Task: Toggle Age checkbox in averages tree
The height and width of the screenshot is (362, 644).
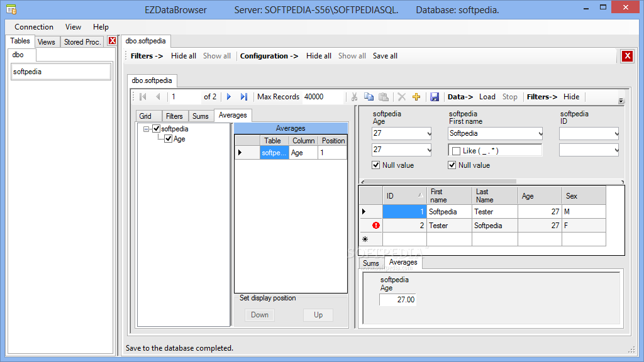Action: (x=168, y=139)
